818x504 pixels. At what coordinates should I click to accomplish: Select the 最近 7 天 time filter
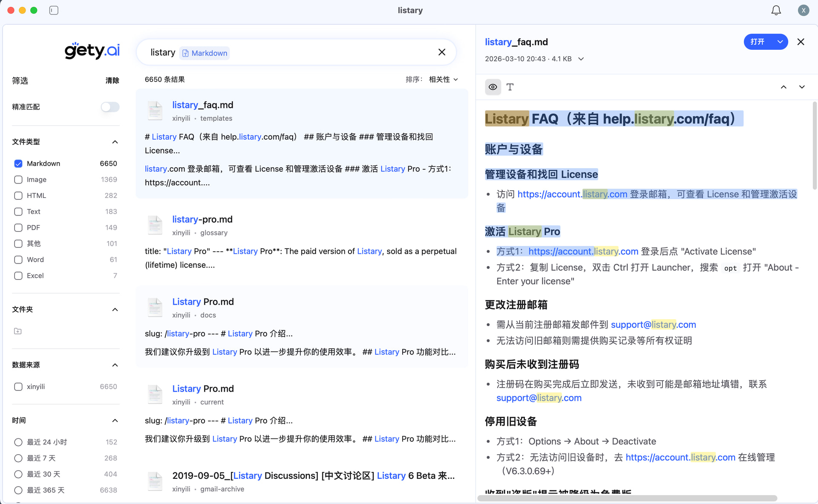18,458
